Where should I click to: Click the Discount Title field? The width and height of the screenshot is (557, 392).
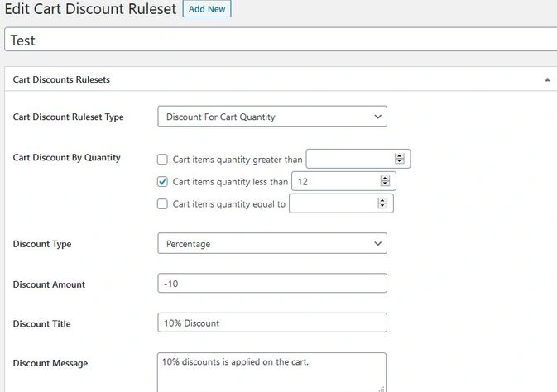click(x=271, y=323)
